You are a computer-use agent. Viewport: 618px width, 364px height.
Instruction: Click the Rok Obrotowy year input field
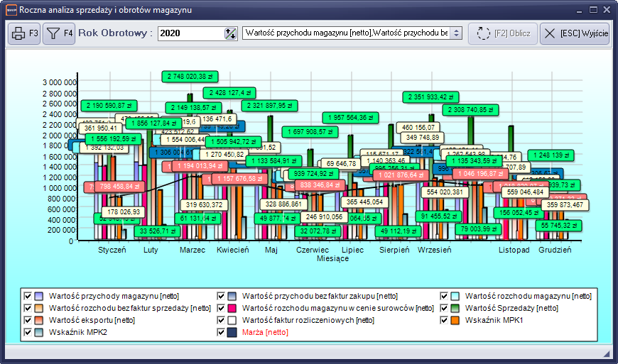pos(190,33)
